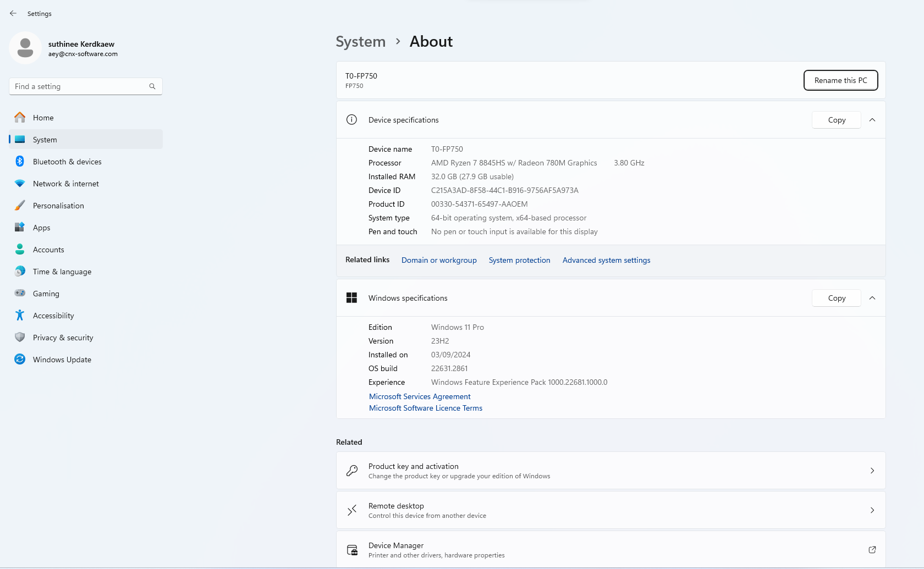Click the external link icon on Device Manager row

(872, 550)
